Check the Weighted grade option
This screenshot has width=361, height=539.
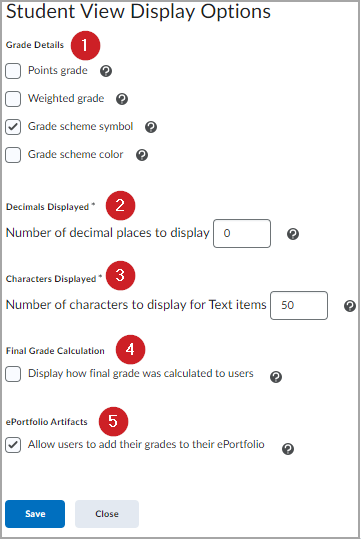[x=13, y=99]
